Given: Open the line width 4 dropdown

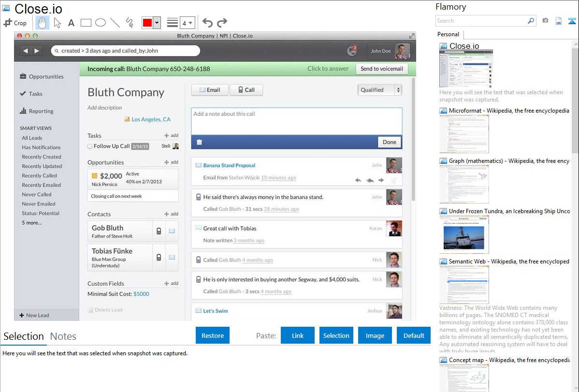Looking at the screenshot, I should click(187, 23).
